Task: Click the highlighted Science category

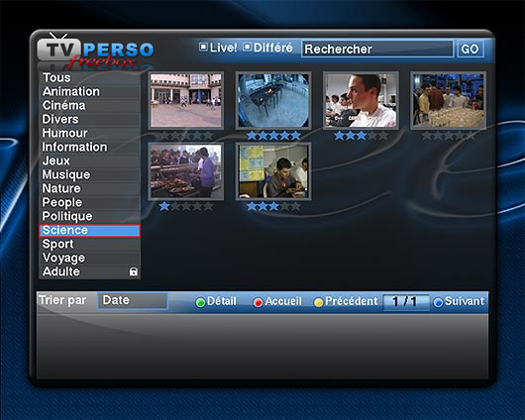Action: pos(90,231)
